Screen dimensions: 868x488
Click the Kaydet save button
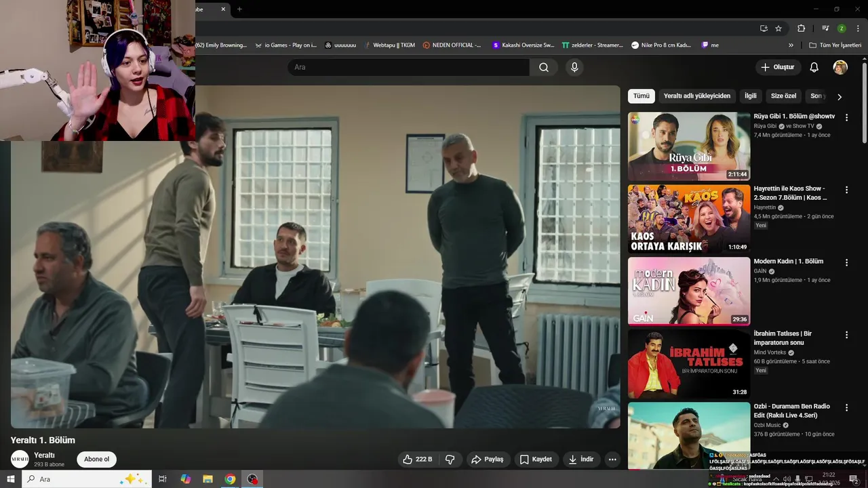tap(536, 460)
